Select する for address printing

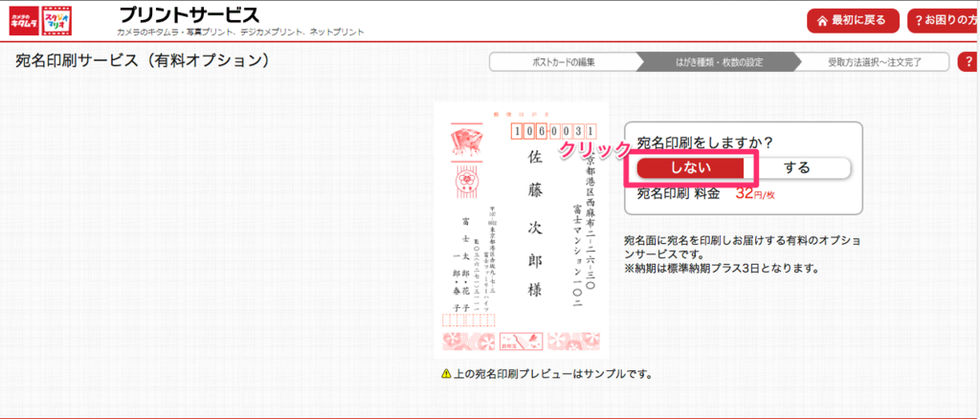797,168
